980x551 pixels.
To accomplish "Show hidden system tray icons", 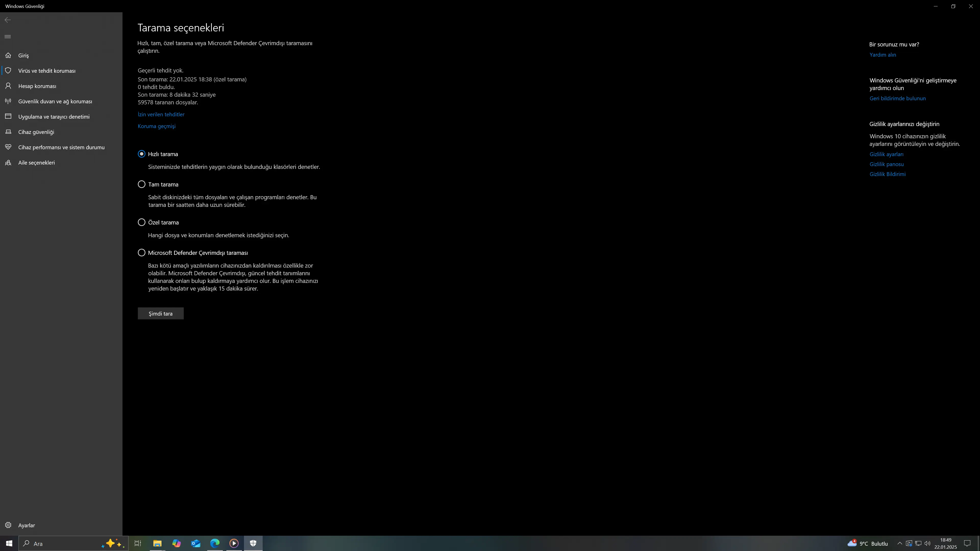I will [900, 543].
